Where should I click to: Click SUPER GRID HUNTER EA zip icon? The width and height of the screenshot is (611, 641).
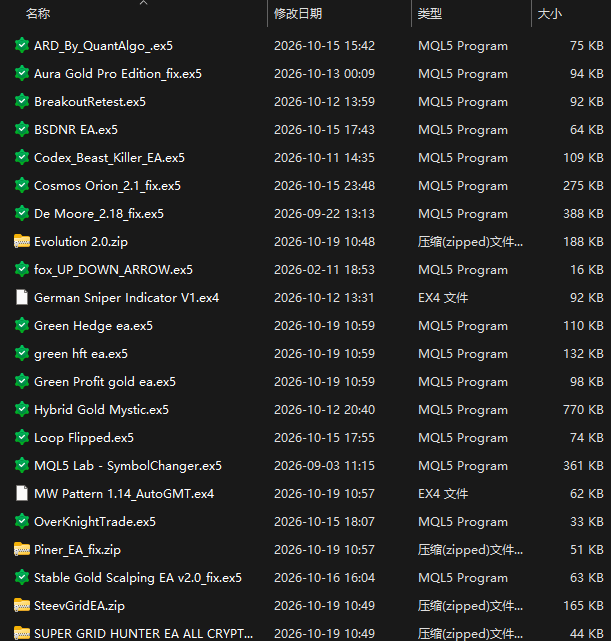click(22, 633)
